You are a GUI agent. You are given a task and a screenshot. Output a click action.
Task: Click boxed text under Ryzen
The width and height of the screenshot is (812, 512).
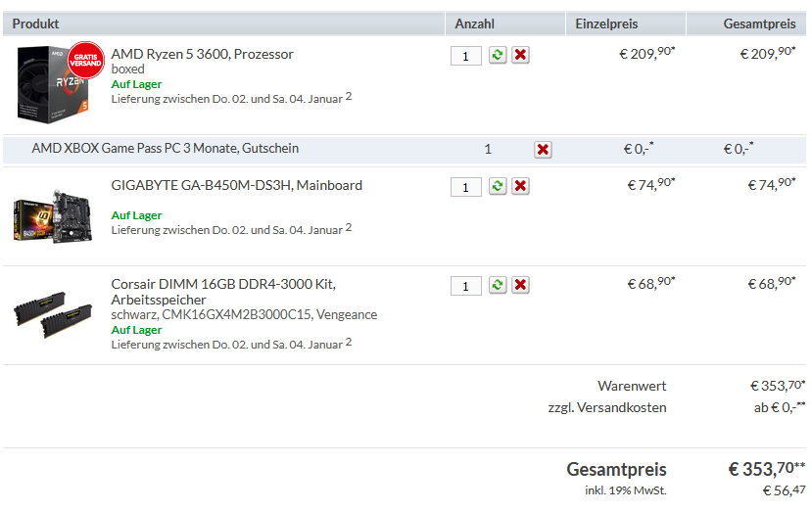point(127,69)
